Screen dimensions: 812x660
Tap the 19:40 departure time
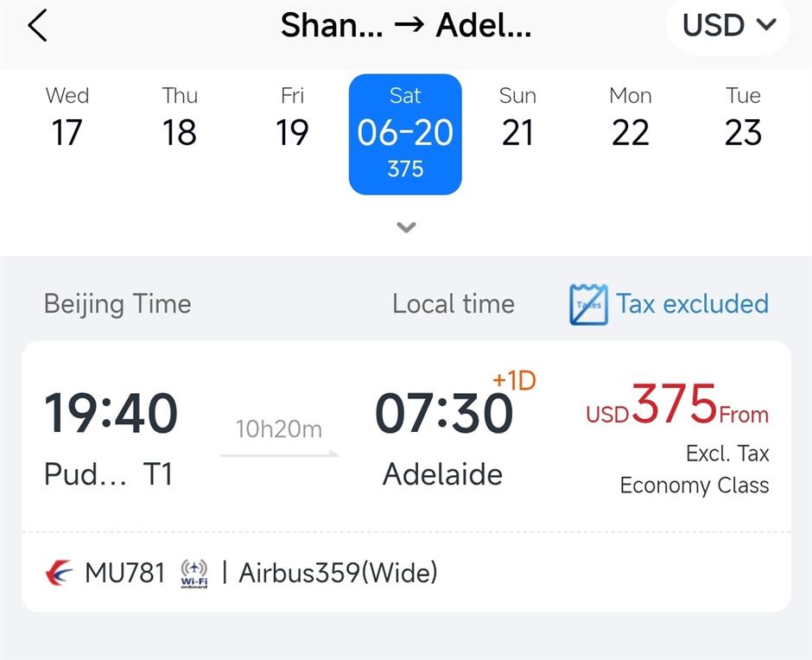[x=111, y=413]
